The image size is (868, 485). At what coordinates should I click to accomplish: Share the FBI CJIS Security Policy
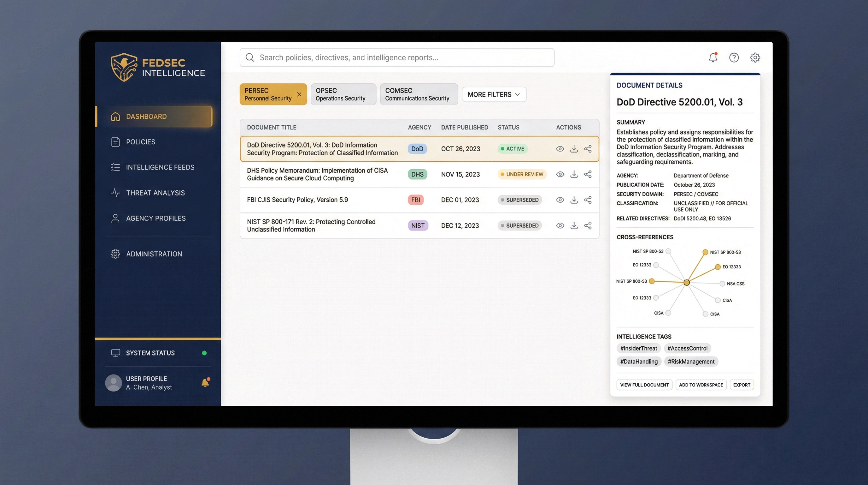click(588, 200)
